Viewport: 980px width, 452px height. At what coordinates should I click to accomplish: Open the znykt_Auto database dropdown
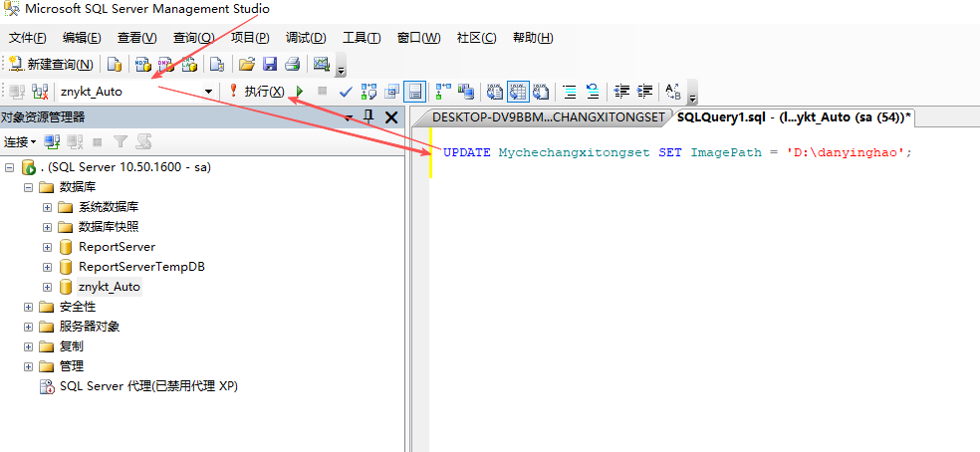point(209,92)
